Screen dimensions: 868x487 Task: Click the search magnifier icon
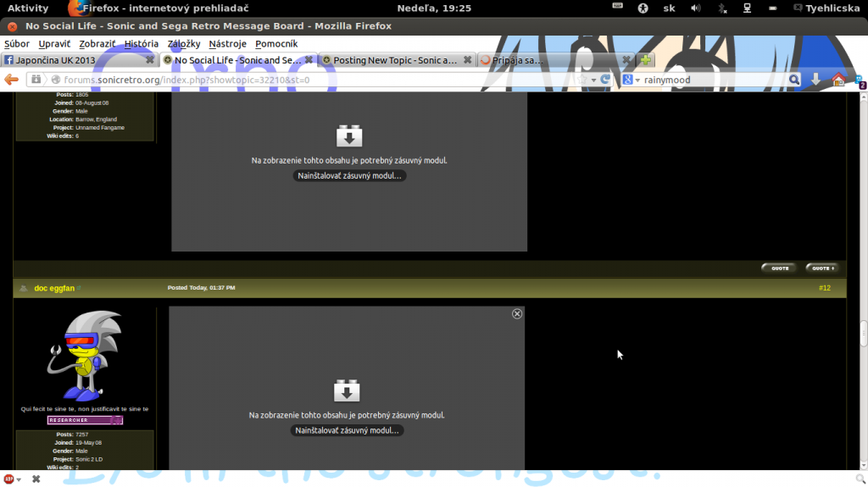(x=794, y=80)
